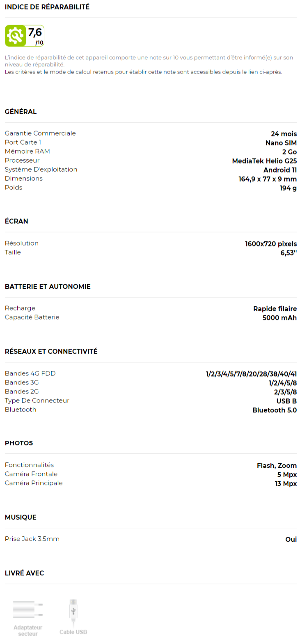Image resolution: width=300 pixels, height=644 pixels.
Task: Click the MediaTek Helio G25 processor value
Action: pyautogui.click(x=264, y=161)
